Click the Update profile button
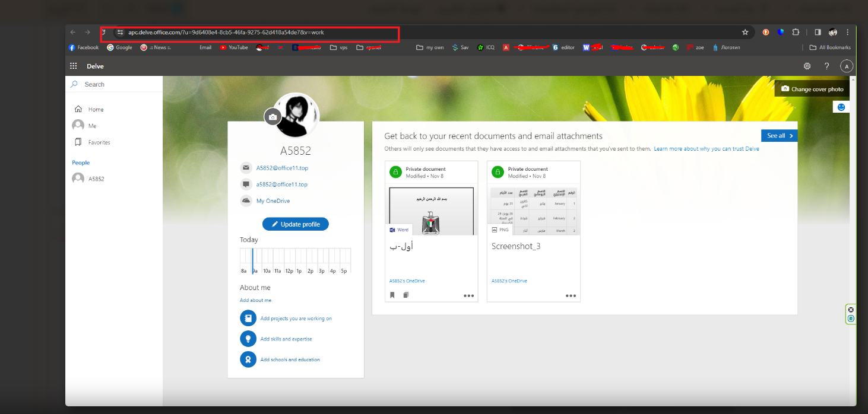Screen dimensions: 868x414 click(295, 224)
